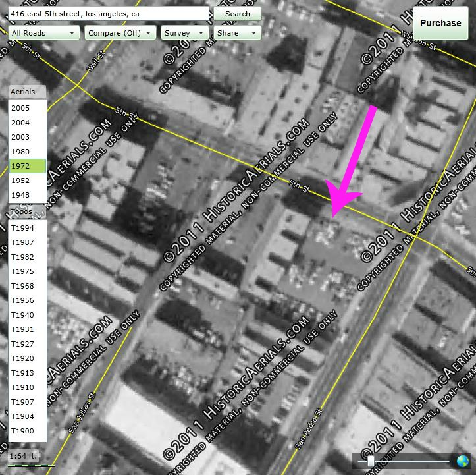Click the 1:64 ft. scale indicator
The image size is (476, 475).
pyautogui.click(x=24, y=456)
